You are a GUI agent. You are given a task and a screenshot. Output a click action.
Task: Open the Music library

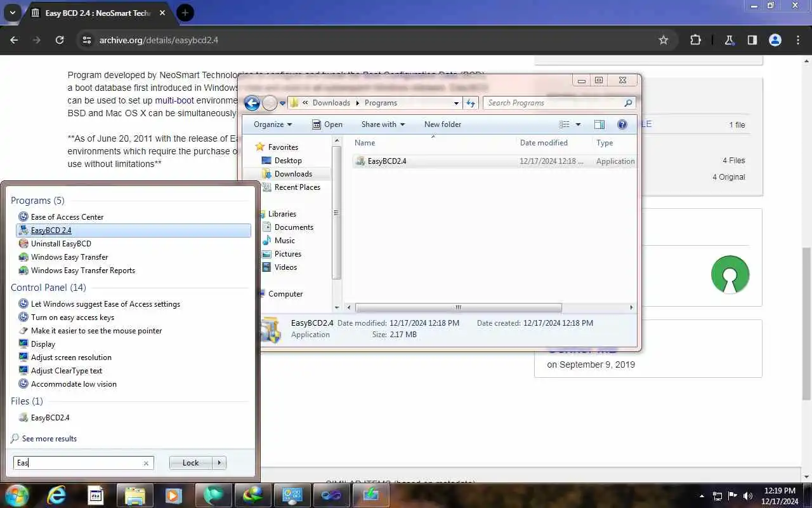click(284, 241)
